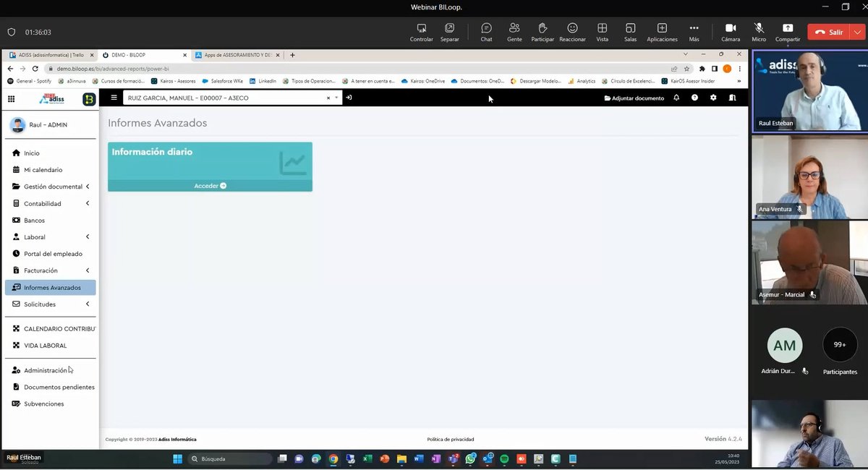Open the General - Spotify bookmark
Viewport: 868px width, 470px height.
[29, 81]
